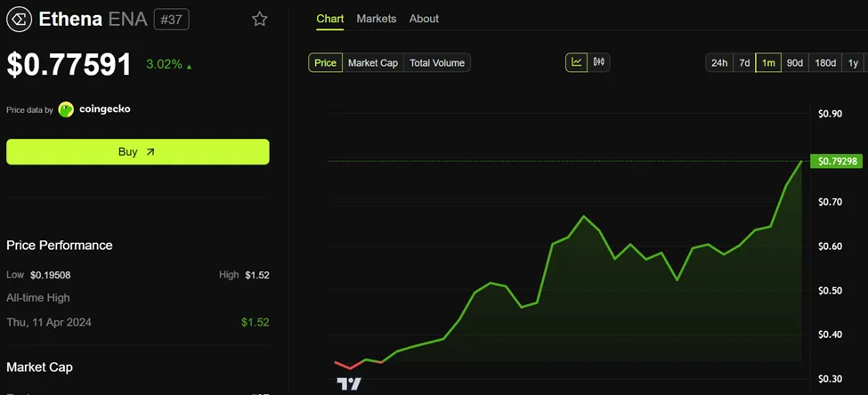The height and width of the screenshot is (395, 868).
Task: Set the chart range to 7d
Action: click(x=744, y=63)
